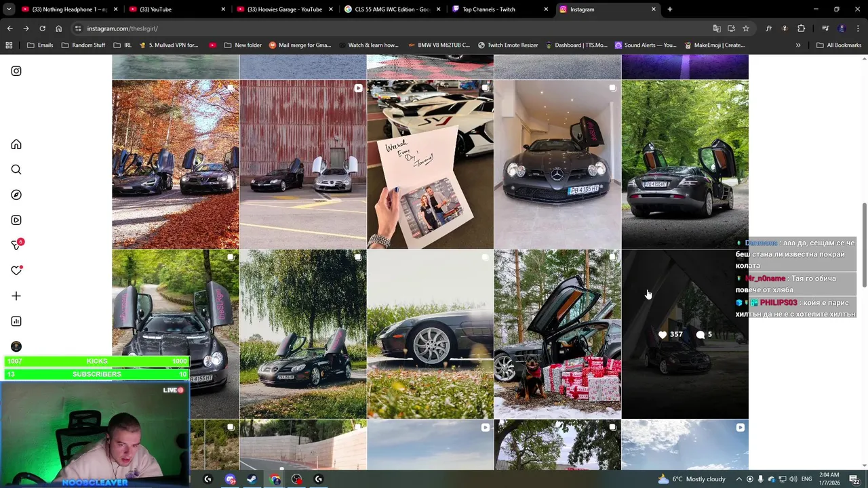
Task: Open SLR under willow tree post
Action: point(302,334)
